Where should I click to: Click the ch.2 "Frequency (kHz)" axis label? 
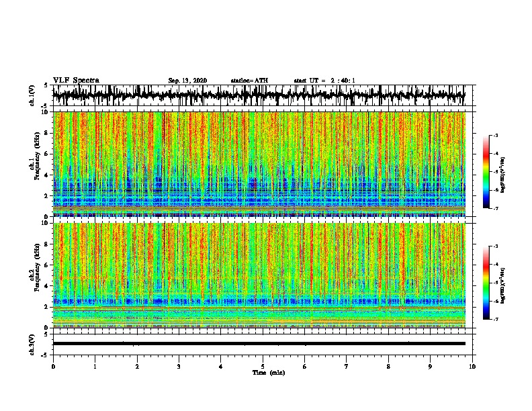coord(37,267)
